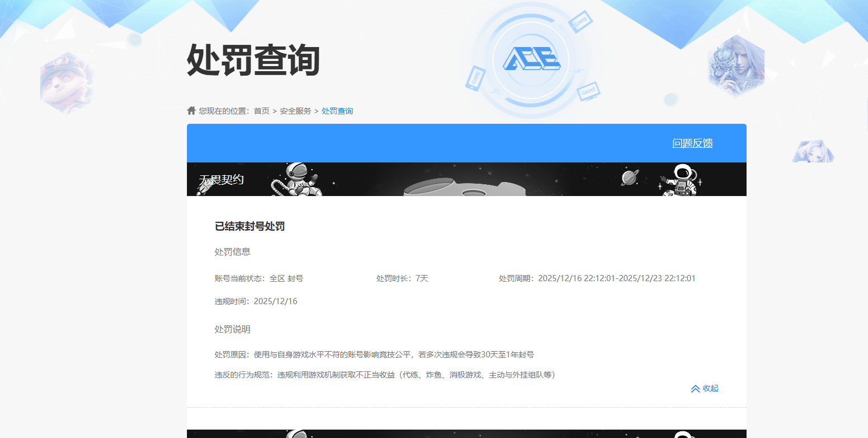Click the home icon in the breadcrumb
Viewport: 868px width, 438px height.
pos(191,110)
